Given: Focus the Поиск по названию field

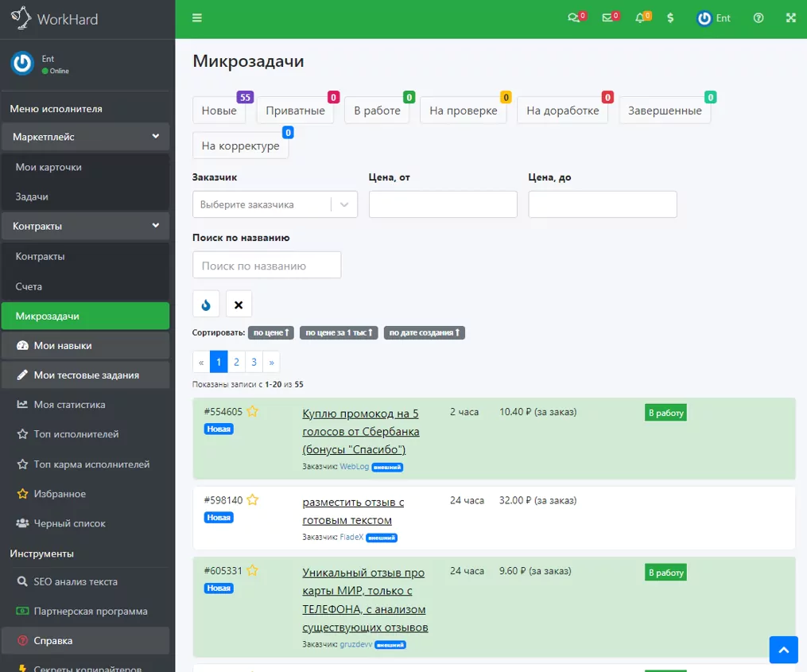Looking at the screenshot, I should click(x=266, y=265).
